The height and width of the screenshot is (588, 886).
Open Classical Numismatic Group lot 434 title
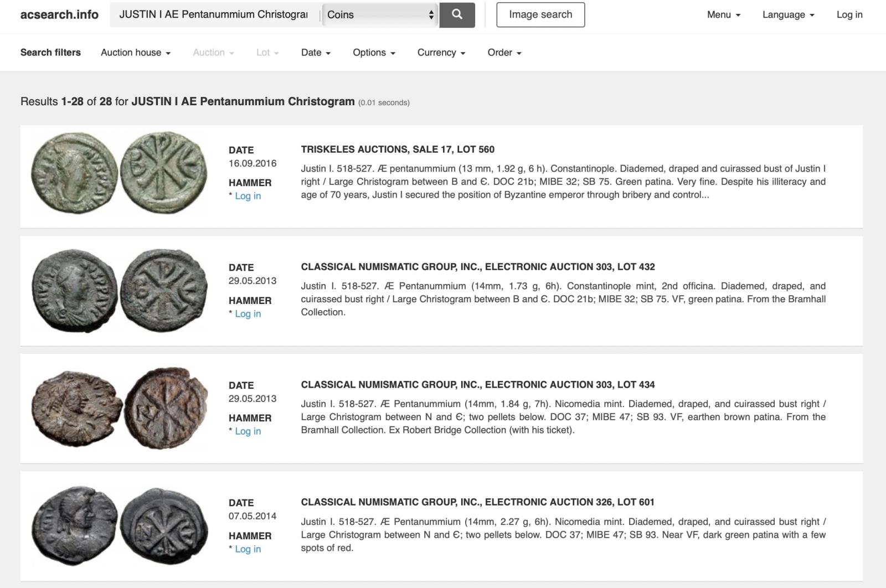(477, 384)
